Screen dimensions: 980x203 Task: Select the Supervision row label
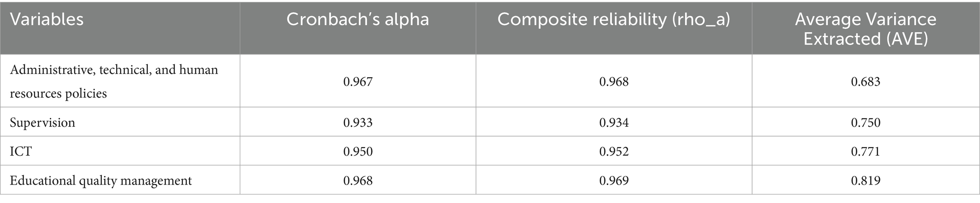coord(42,123)
